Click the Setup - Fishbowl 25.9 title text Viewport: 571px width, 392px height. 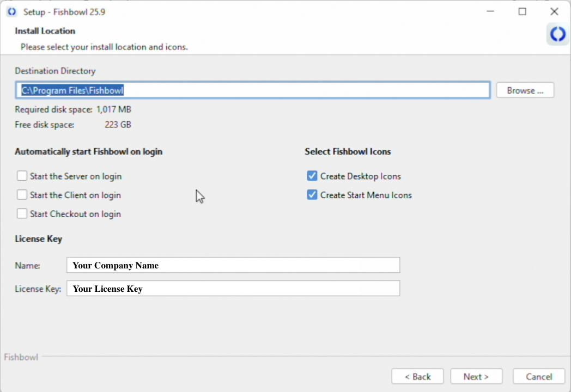tap(64, 11)
